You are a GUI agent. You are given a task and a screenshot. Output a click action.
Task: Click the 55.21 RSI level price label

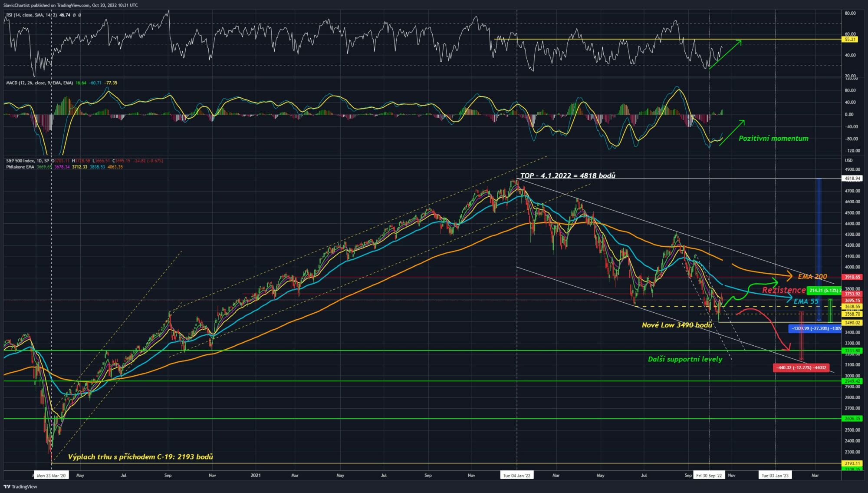pyautogui.click(x=851, y=40)
